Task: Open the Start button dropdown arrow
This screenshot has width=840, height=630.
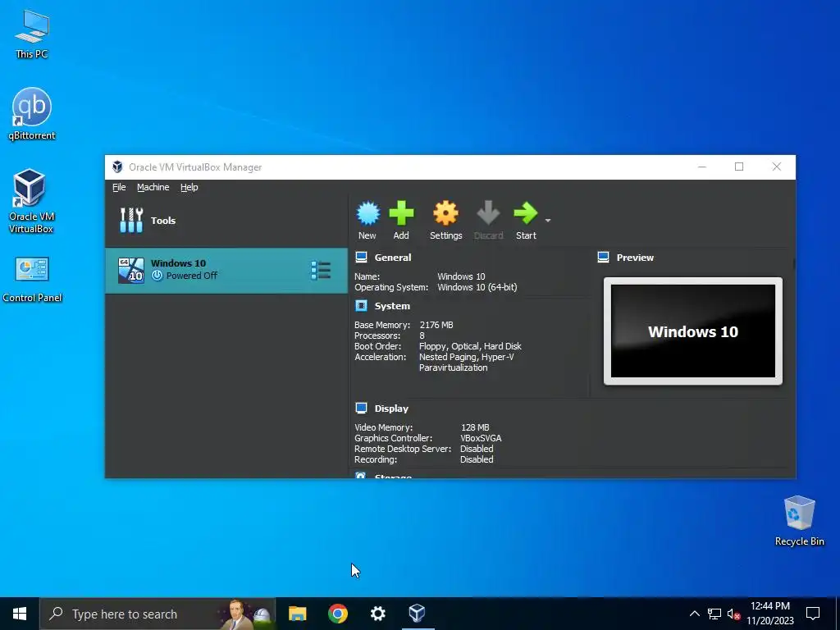Action: [547, 220]
